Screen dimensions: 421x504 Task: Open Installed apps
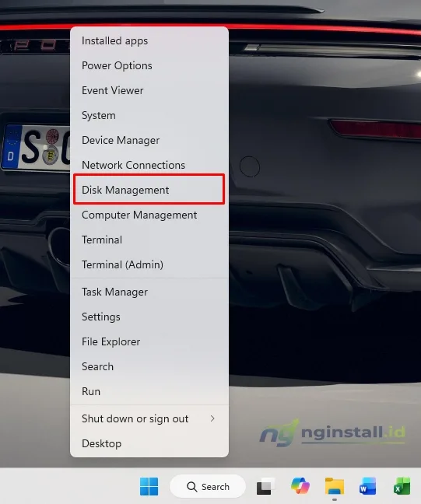tap(149, 40)
